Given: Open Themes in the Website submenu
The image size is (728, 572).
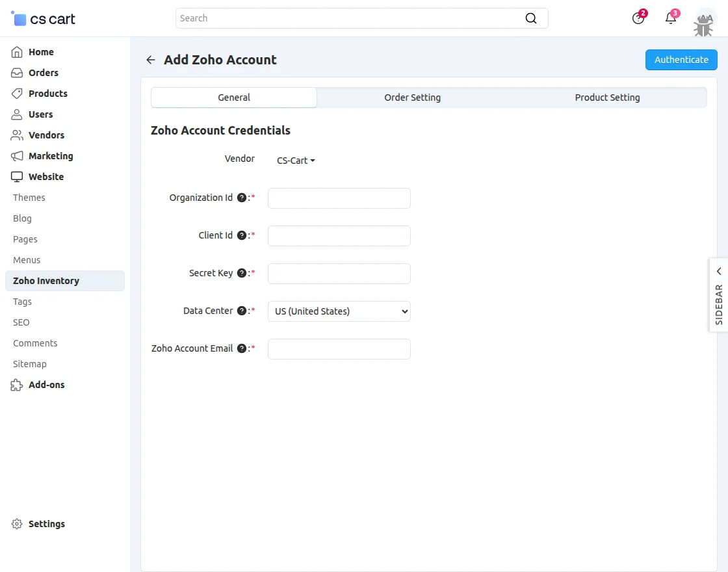Looking at the screenshot, I should [x=29, y=198].
